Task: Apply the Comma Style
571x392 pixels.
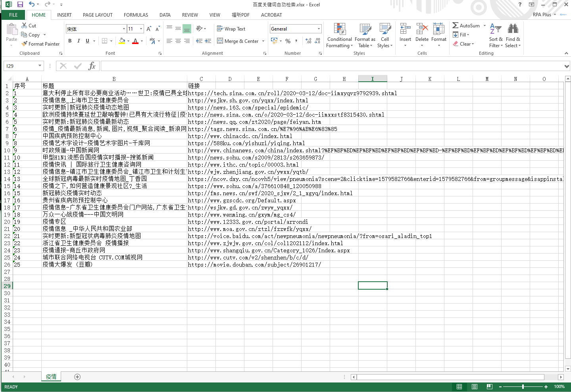Action: [x=296, y=41]
